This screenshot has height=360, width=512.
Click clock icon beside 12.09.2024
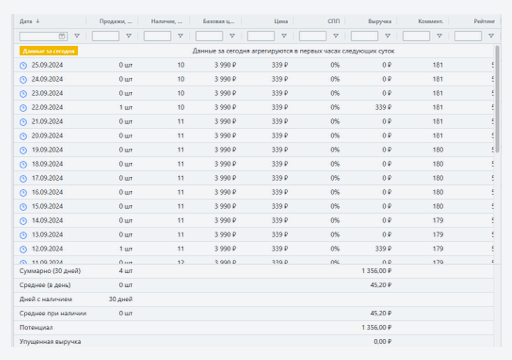pos(23,249)
